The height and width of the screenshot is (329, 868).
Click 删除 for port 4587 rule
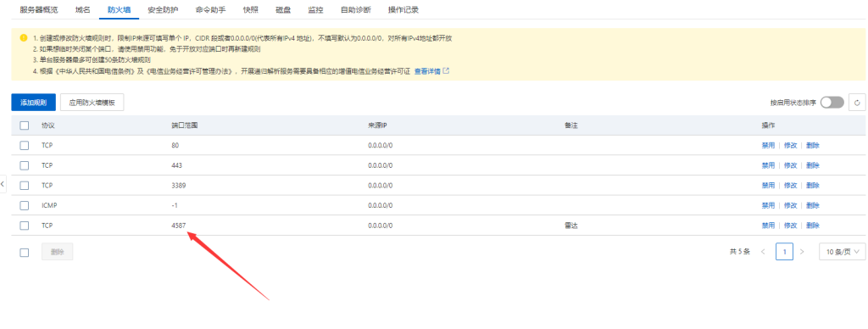(813, 226)
